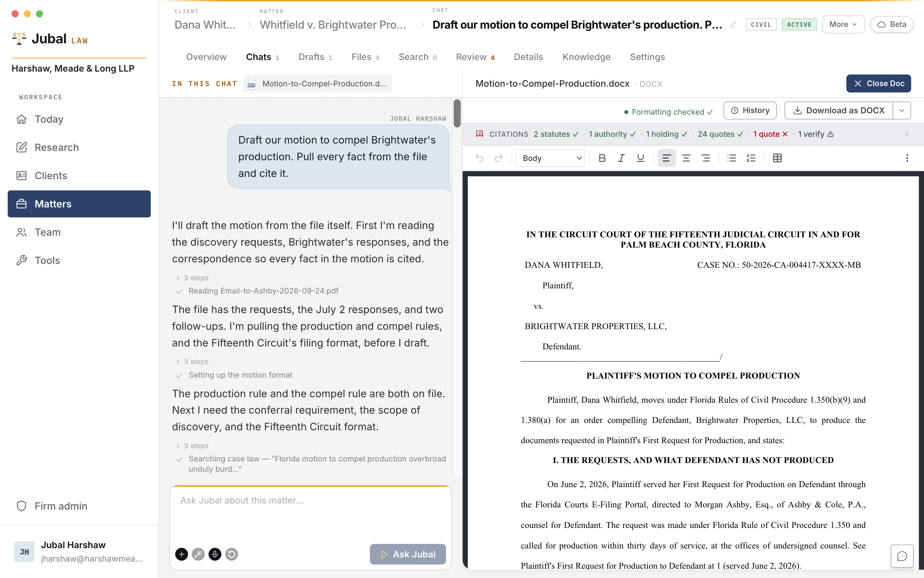Open document History

[x=750, y=110]
